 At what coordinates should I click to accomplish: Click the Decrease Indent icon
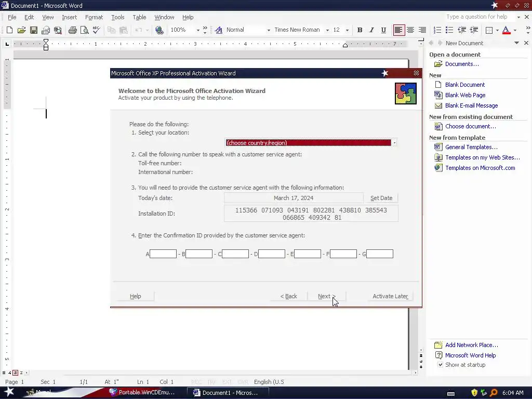(462, 30)
